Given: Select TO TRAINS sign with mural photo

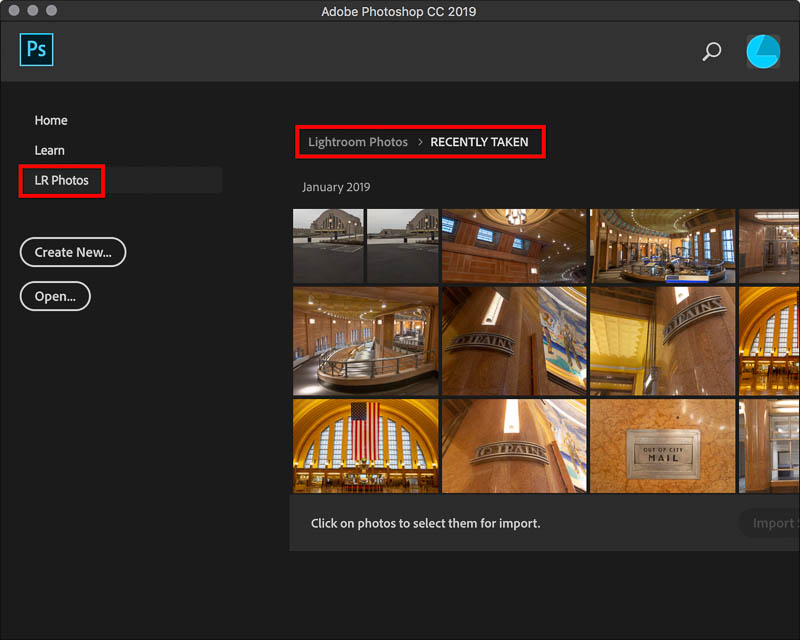Looking at the screenshot, I should [x=514, y=341].
